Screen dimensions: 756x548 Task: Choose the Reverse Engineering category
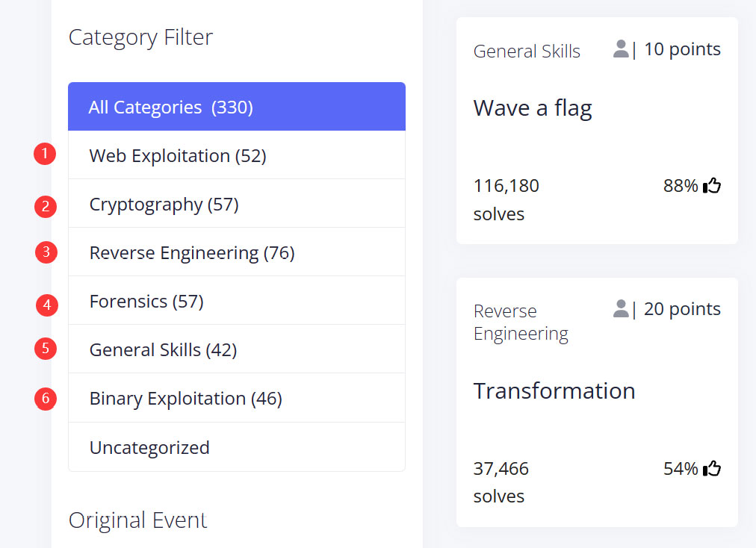click(191, 252)
